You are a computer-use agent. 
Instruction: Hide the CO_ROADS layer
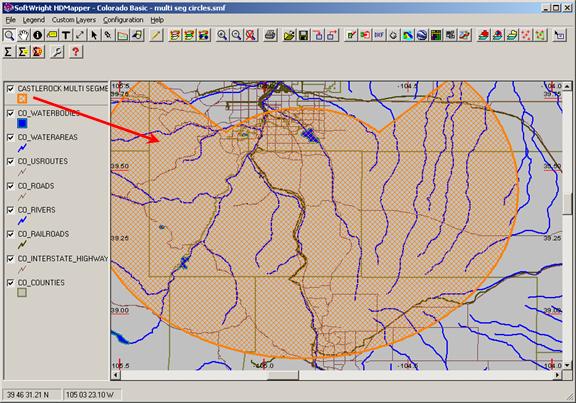[x=10, y=186]
